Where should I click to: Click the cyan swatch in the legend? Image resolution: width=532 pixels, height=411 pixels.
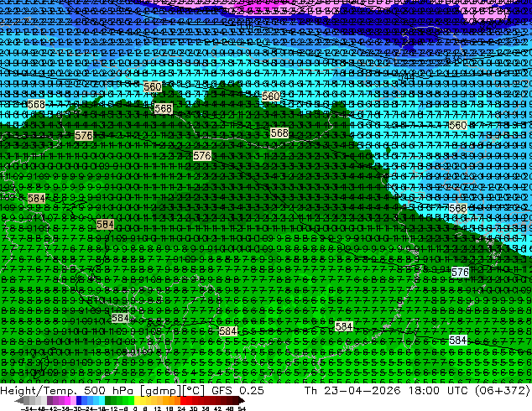[x=102, y=400]
